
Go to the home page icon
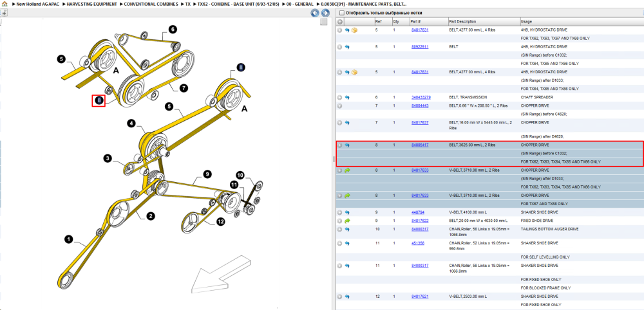point(4,4)
